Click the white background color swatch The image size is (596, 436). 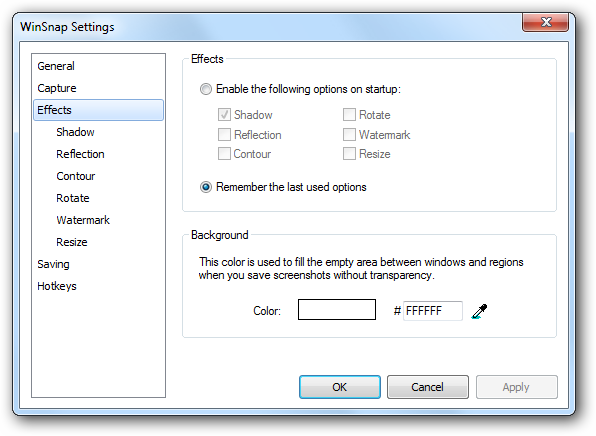337,309
